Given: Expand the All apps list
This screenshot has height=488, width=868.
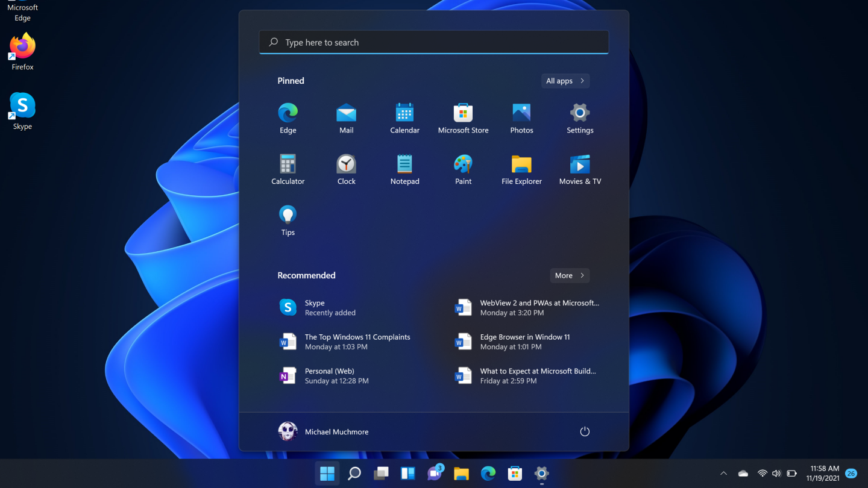Looking at the screenshot, I should 565,81.
